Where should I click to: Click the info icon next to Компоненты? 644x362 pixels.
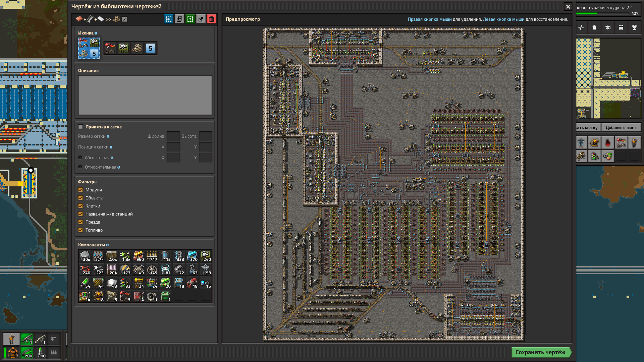click(107, 245)
